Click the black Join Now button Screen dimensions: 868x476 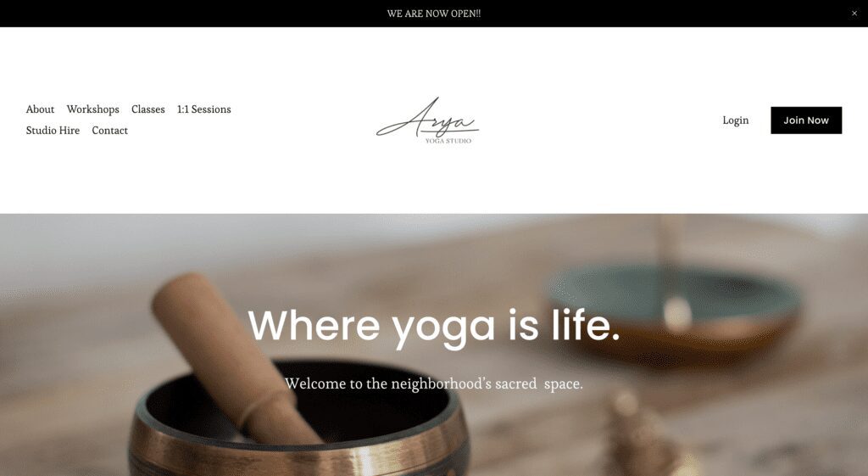(806, 120)
